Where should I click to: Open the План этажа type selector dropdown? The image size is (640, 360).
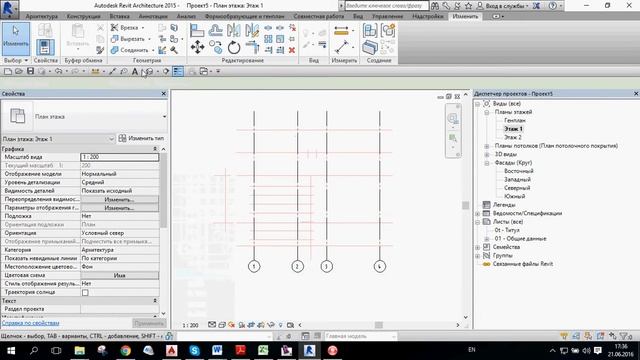[x=164, y=117]
